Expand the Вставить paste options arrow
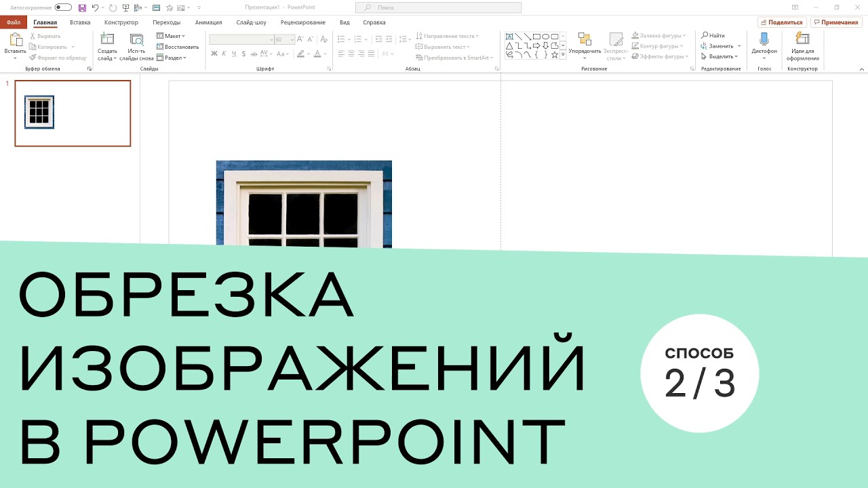Screen dimensions: 868x488 point(15,58)
